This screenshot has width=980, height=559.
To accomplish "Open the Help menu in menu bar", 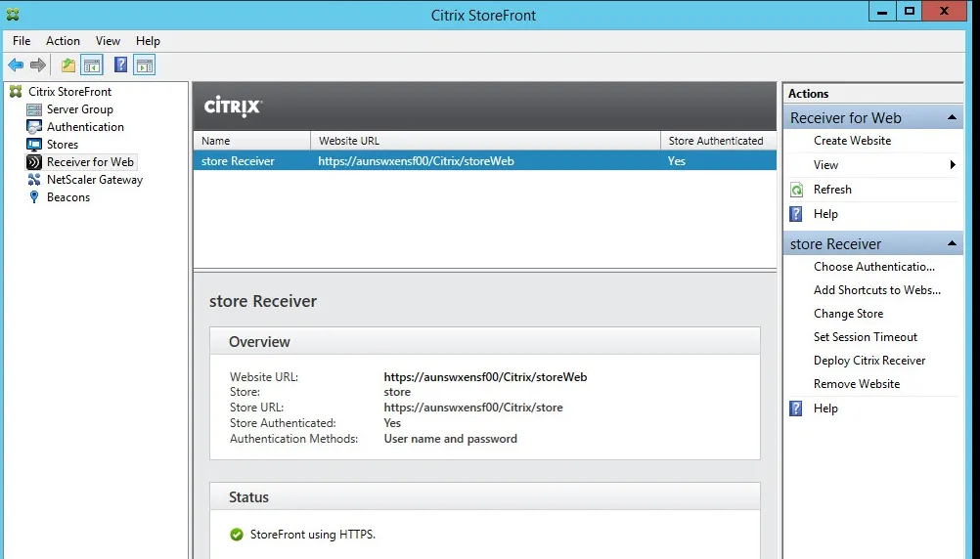I will click(148, 41).
